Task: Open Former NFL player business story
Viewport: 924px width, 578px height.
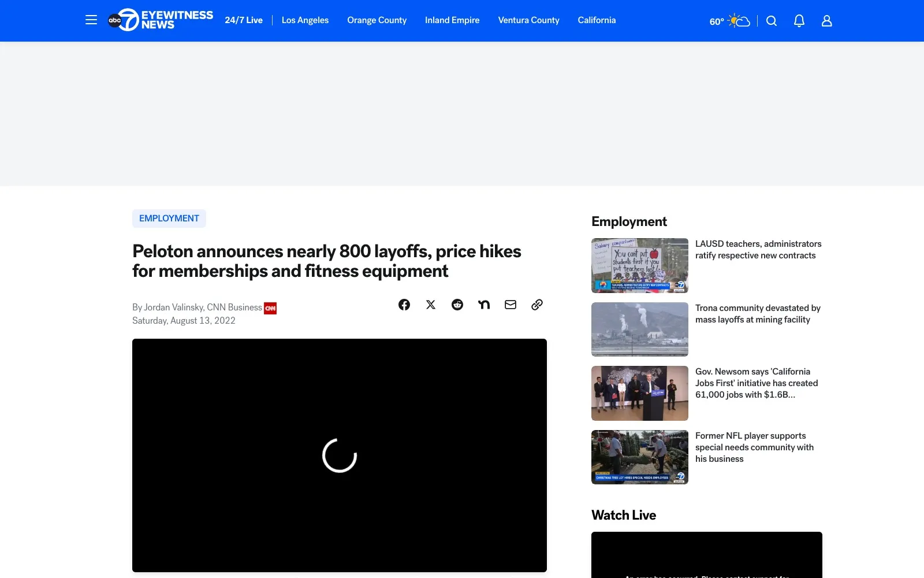Action: [x=754, y=447]
